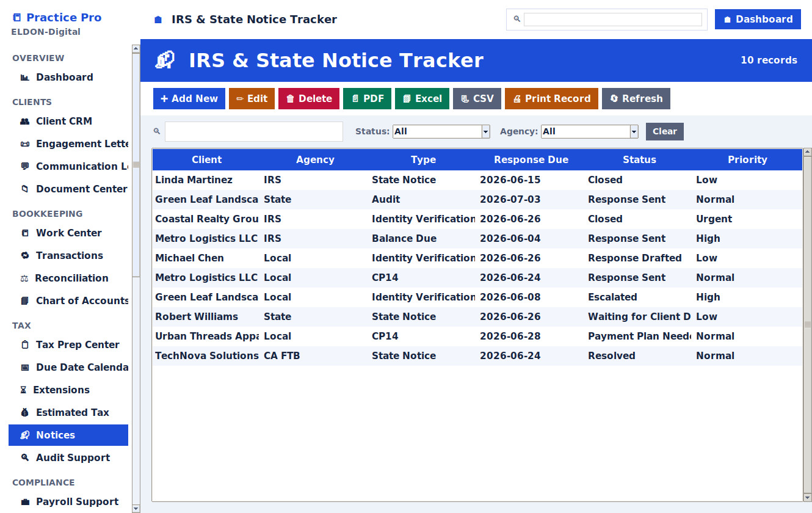Export records with PDF button

coord(367,99)
